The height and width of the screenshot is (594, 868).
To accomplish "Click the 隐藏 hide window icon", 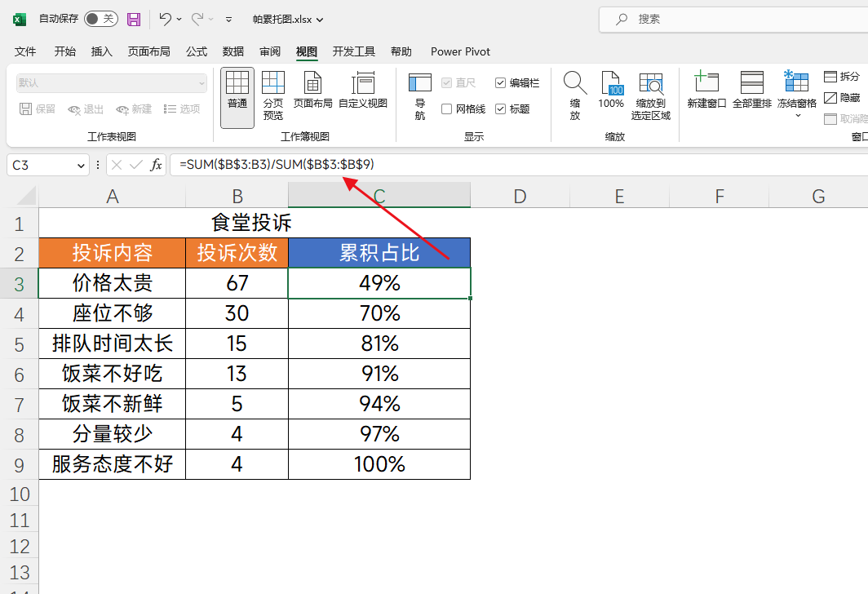I will (830, 98).
